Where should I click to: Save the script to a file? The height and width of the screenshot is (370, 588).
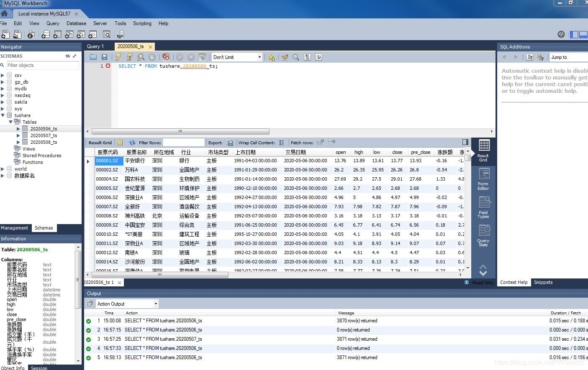coord(104,57)
